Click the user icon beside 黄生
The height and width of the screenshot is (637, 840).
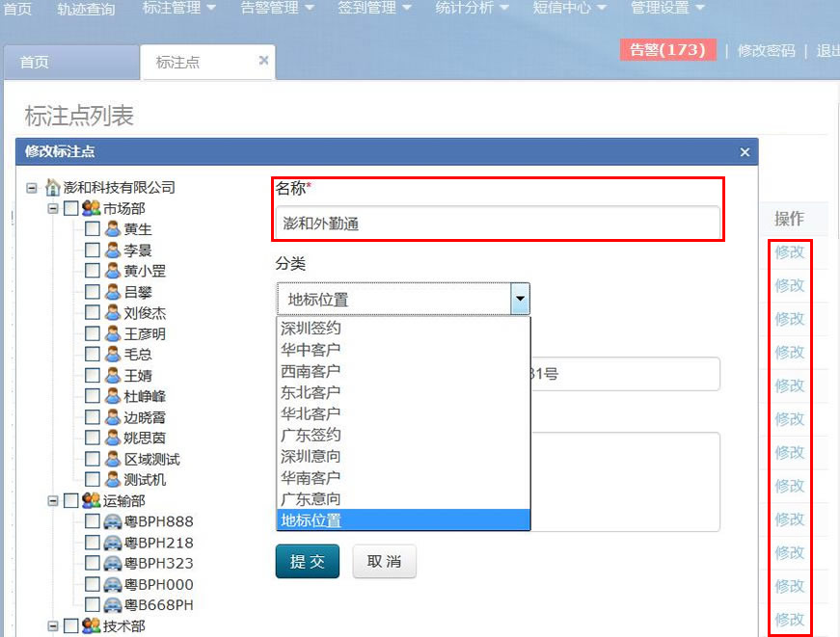113,229
